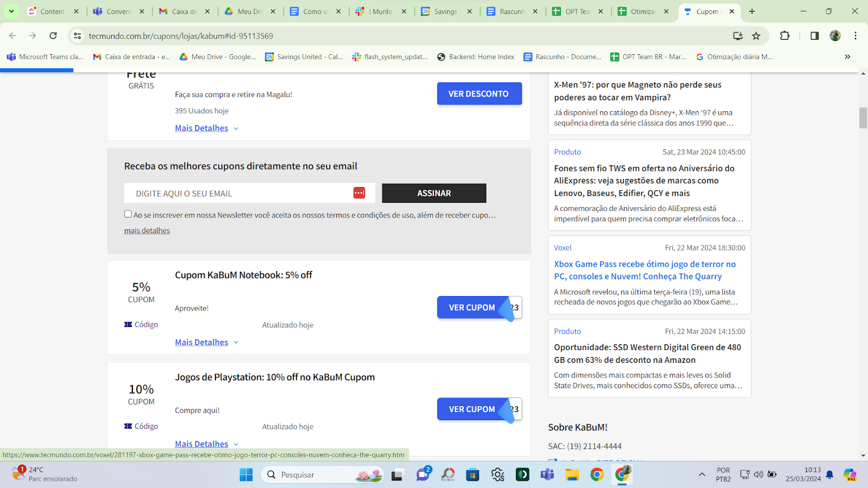Click VER CUPOM for Playstation 10% off
Viewport: 868px width, 488px height.
point(473,409)
